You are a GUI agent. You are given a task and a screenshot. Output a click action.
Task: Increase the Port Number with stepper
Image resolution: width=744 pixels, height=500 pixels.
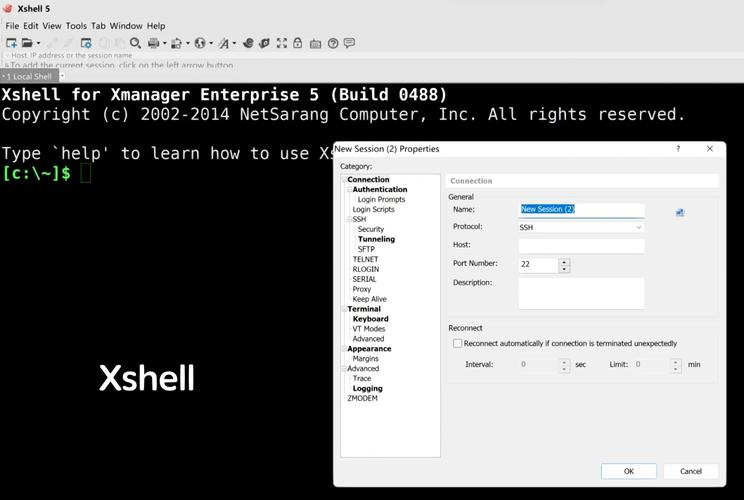tap(564, 261)
